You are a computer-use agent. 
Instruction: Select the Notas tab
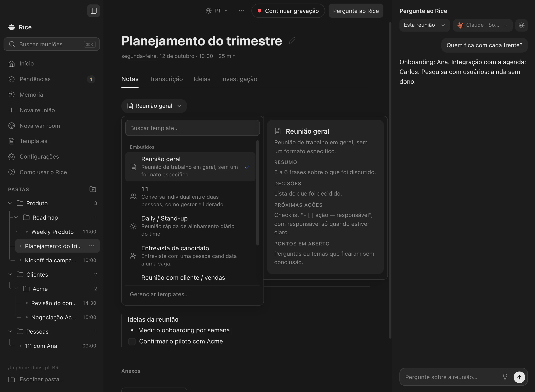(130, 79)
